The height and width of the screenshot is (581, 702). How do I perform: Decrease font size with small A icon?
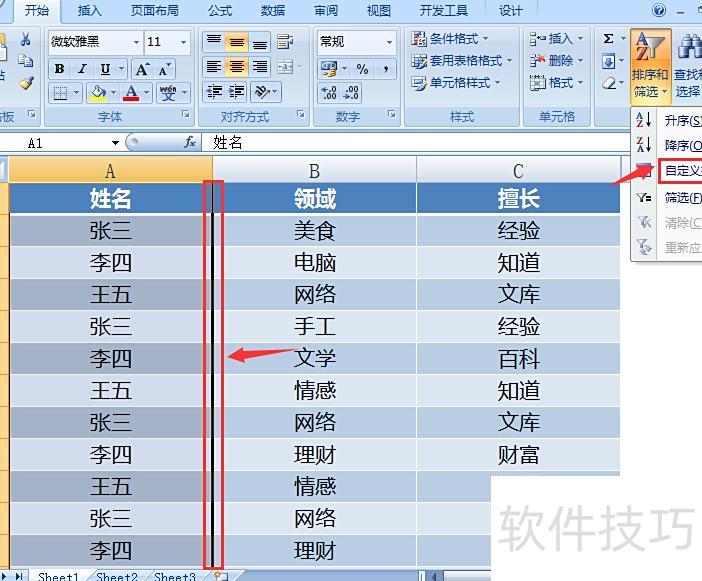tap(164, 69)
